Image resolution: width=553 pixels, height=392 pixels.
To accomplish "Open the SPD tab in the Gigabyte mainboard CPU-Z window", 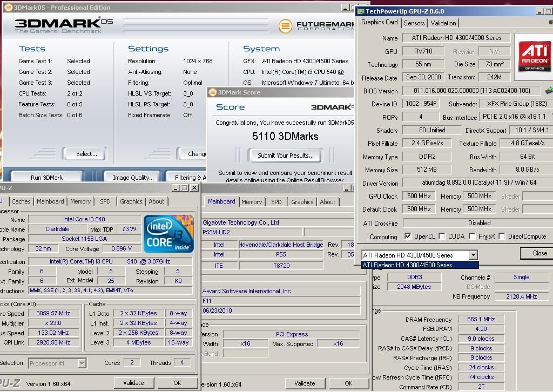I will click(x=276, y=202).
